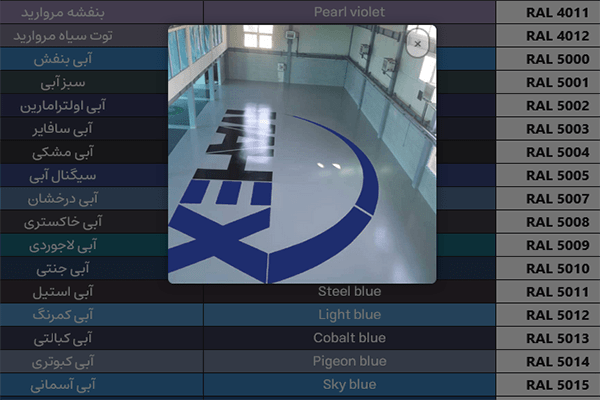Click the Persian label آبی کبالتی
Screen dimensions: 600x400
pos(63,339)
